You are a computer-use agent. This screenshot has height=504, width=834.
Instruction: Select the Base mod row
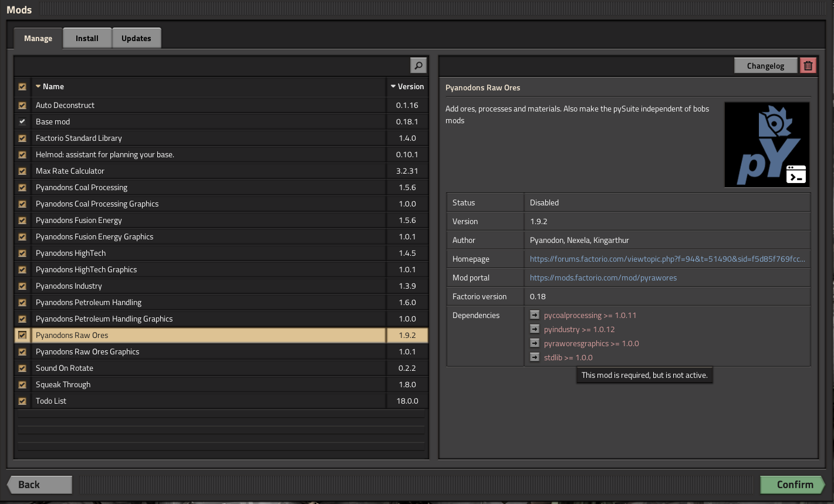point(221,121)
